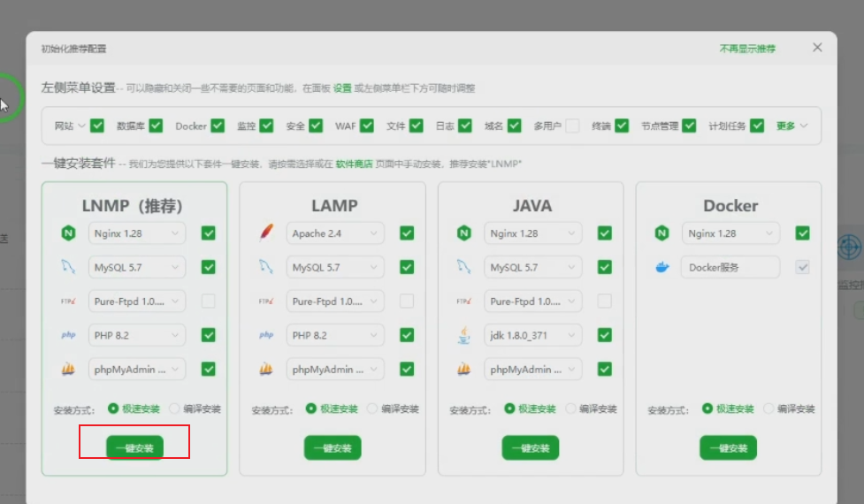Uncheck jdk 1.8.0_371 in JAVA card
The image size is (864, 504).
[x=605, y=335]
